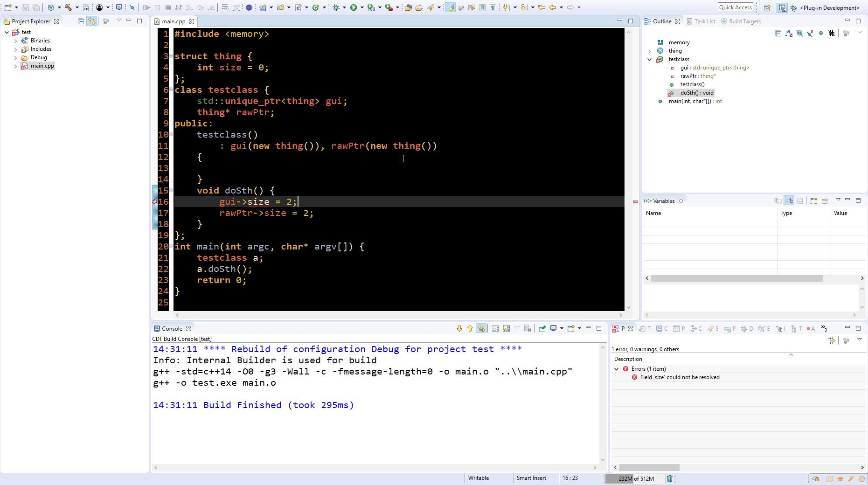Toggle Hide Non-Public Members green dot icon

[x=821, y=33]
